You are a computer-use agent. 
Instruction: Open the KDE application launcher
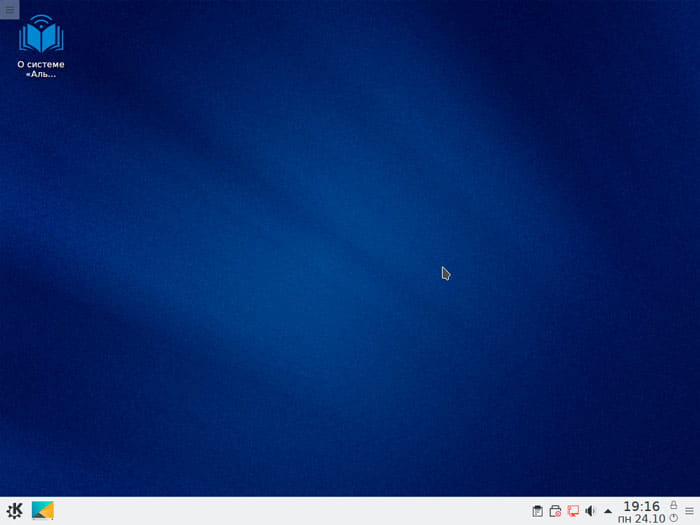coord(14,511)
